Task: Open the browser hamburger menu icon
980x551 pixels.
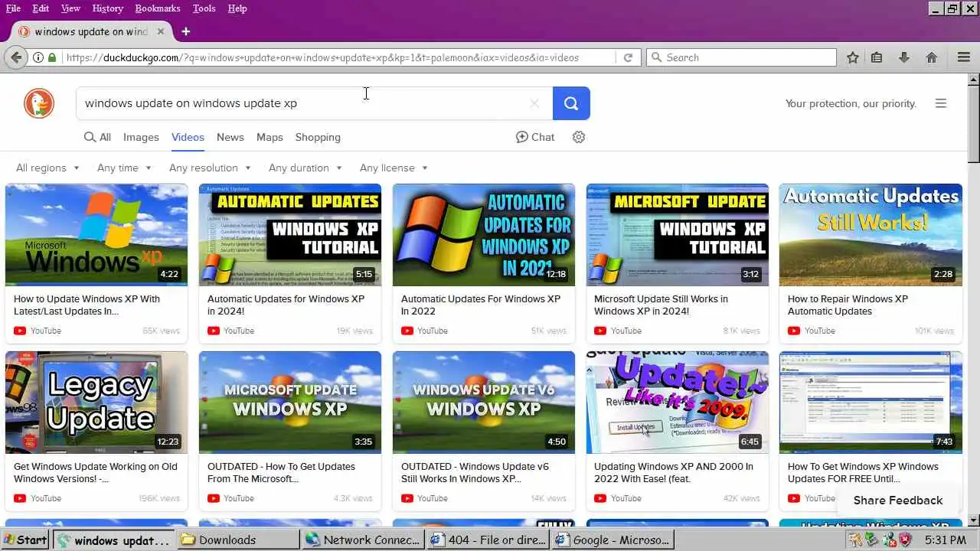Action: click(964, 57)
